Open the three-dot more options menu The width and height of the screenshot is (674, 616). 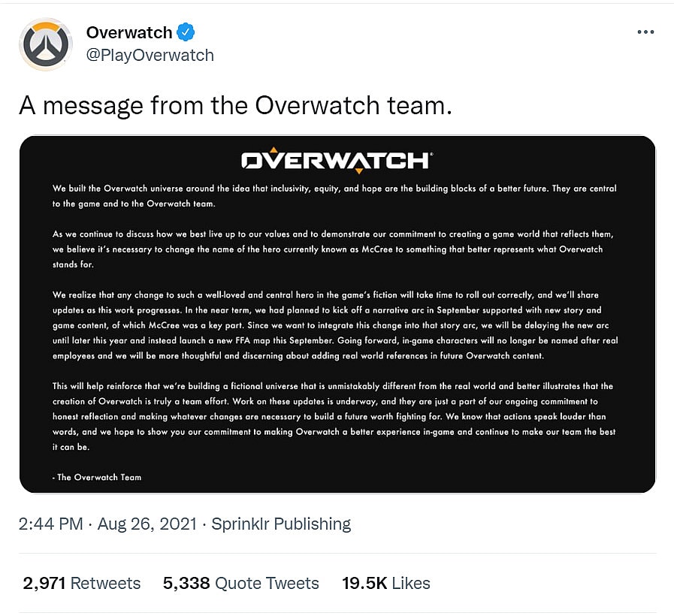pos(645,32)
